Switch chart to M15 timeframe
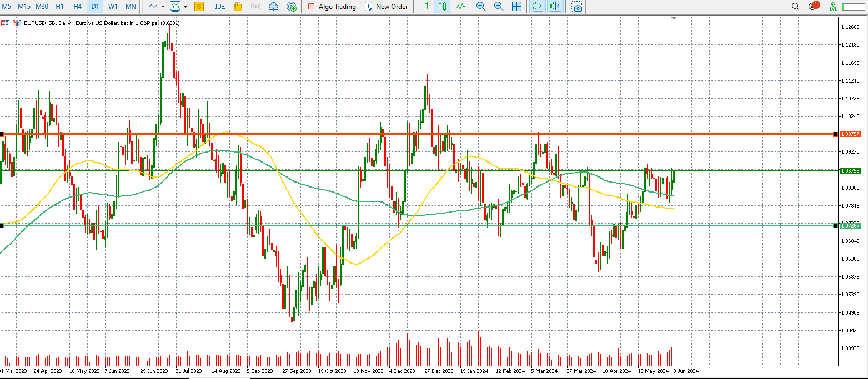This screenshot has height=379, width=868. [24, 7]
